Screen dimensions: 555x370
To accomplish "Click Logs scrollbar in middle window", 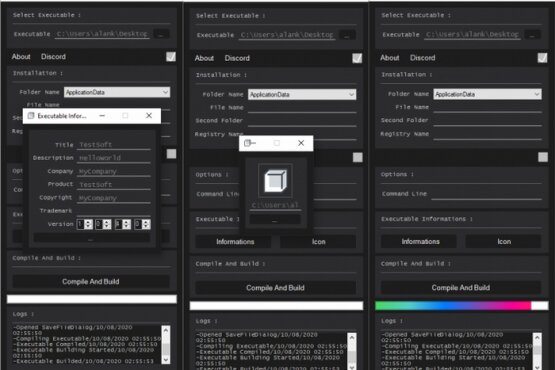I will pos(351,351).
